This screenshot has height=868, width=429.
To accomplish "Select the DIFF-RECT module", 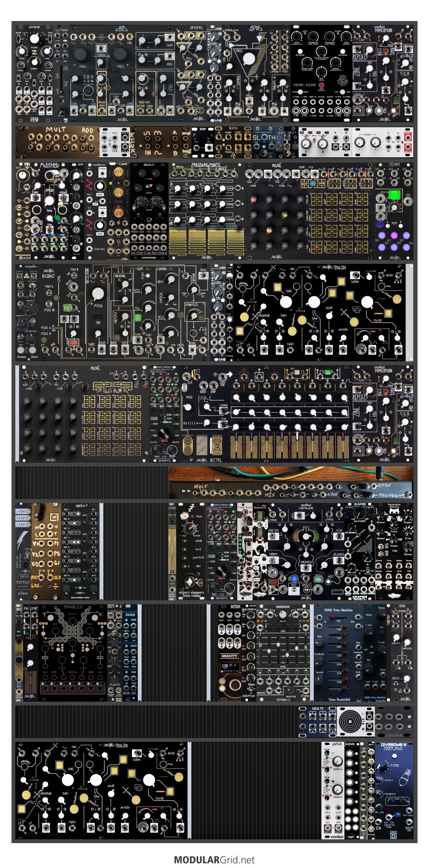I will pyautogui.click(x=287, y=142).
